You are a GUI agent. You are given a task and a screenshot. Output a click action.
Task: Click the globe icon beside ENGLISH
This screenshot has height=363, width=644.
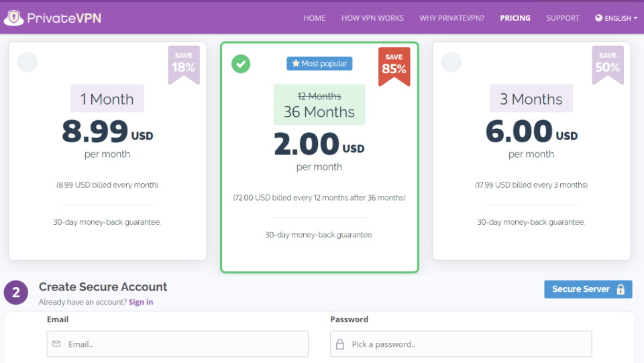598,18
